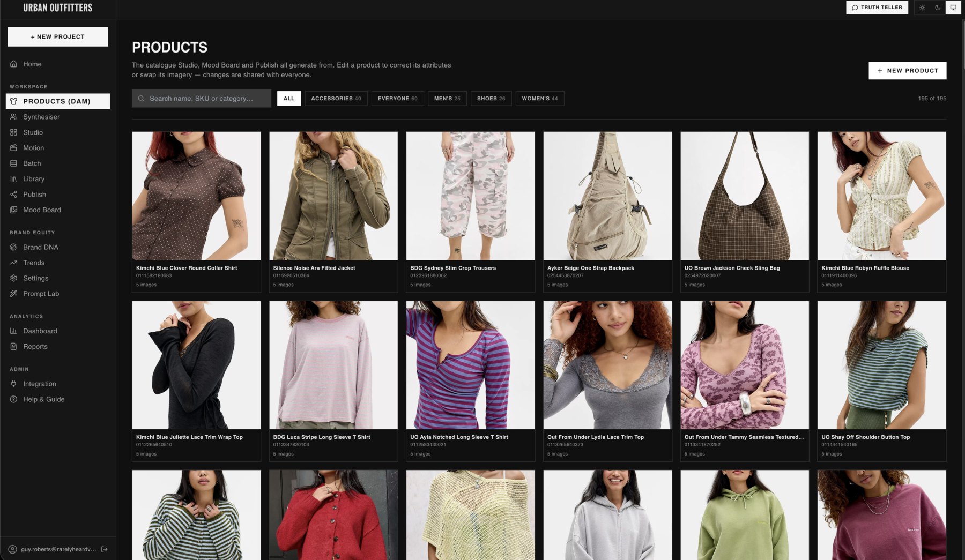965x560 pixels.
Task: Click the Settings gear icon
Action: pos(13,278)
